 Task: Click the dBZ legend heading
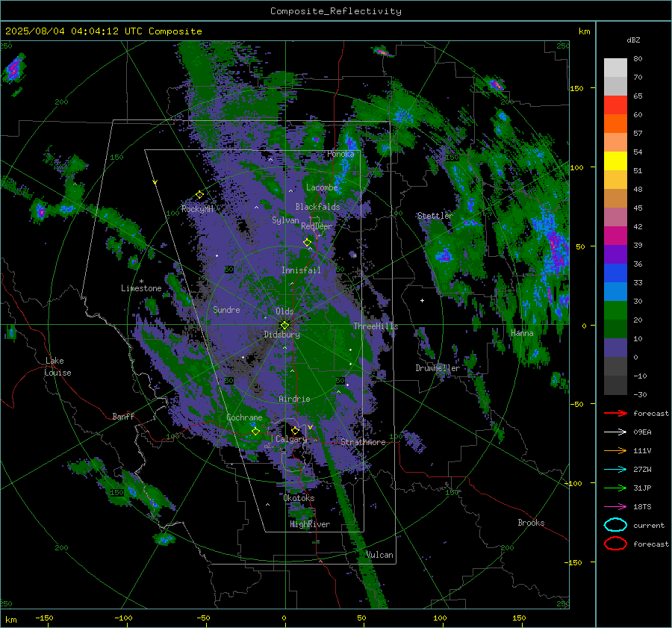633,40
